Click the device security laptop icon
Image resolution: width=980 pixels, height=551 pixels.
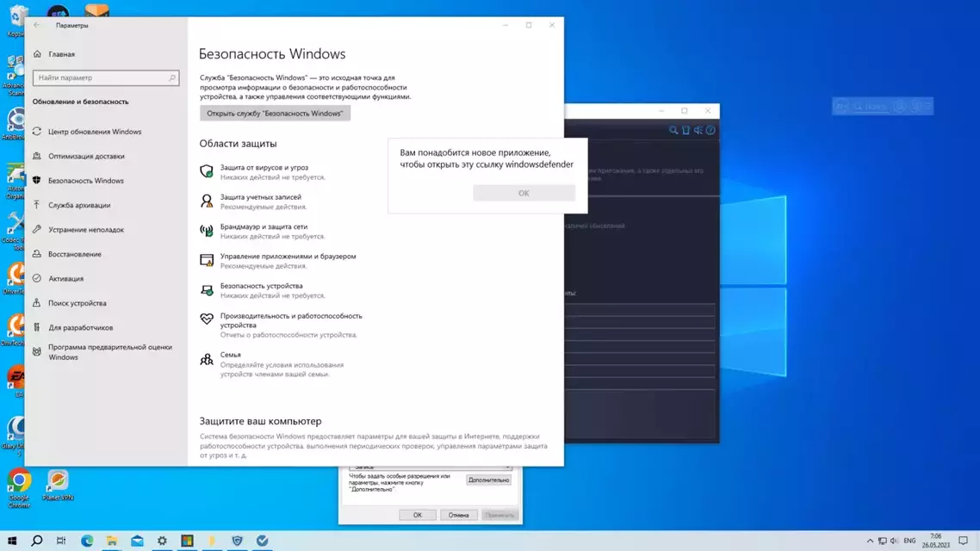coord(207,290)
